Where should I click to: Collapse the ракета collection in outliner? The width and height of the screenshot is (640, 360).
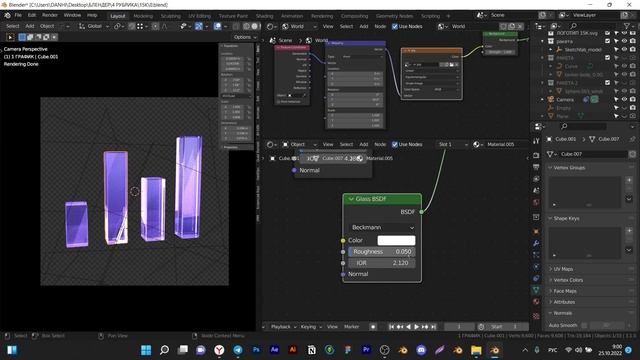[x=542, y=41]
